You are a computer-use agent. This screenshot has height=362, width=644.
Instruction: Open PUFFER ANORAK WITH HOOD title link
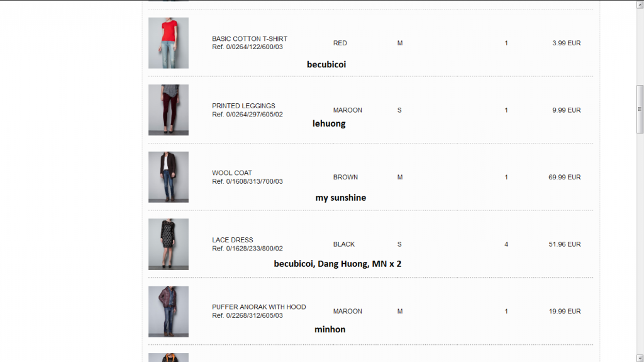(258, 307)
